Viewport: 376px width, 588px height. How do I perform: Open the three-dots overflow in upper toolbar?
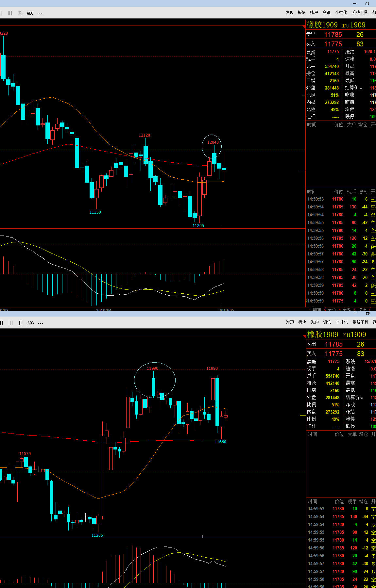click(40, 13)
